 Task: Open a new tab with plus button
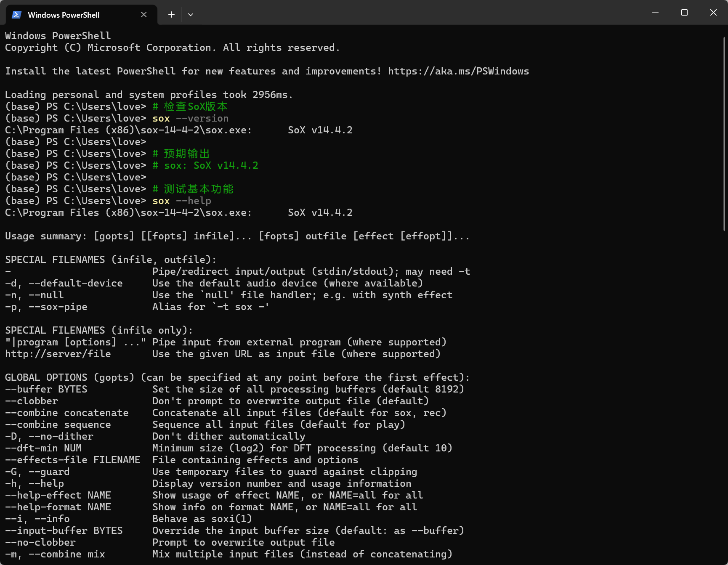(171, 15)
